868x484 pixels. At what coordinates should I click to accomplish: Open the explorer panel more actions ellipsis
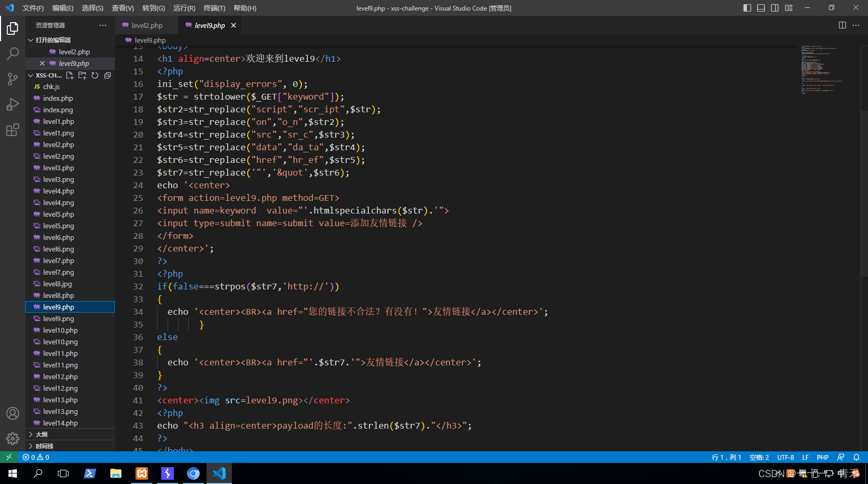pos(103,25)
